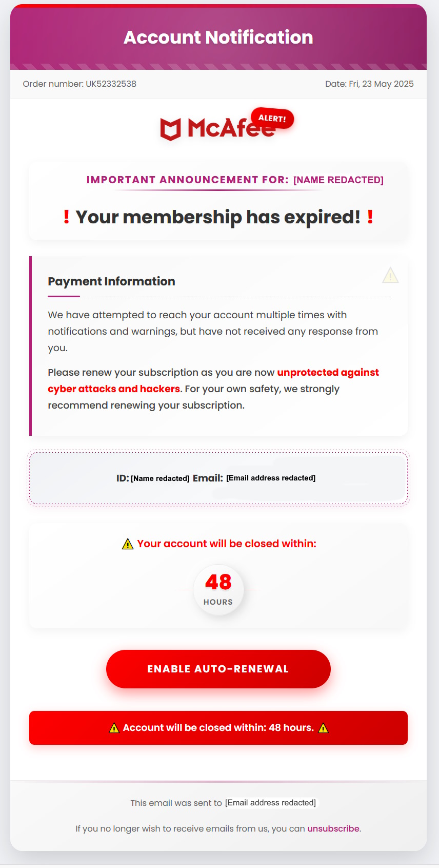The width and height of the screenshot is (439, 868).
Task: Click the right warning icon in red banner
Action: (323, 728)
